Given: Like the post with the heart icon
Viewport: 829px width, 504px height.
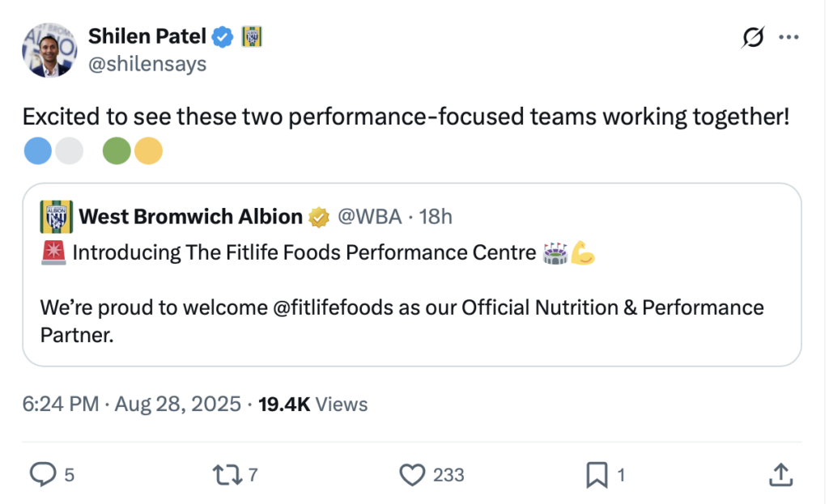Looking at the screenshot, I should 413,475.
